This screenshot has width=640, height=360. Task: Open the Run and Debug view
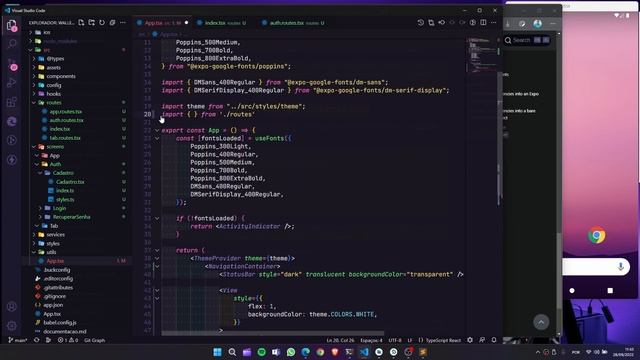click(x=12, y=83)
